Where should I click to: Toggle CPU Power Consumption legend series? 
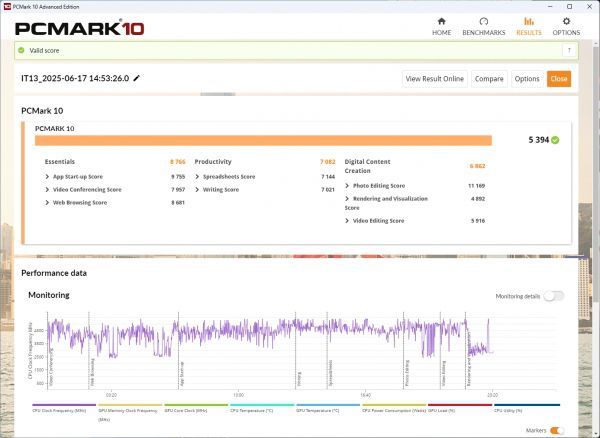pyautogui.click(x=394, y=409)
